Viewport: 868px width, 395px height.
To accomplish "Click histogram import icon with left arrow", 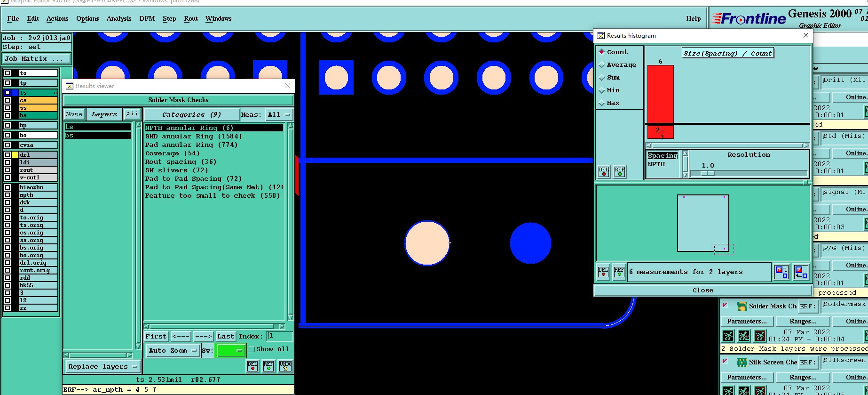I will pyautogui.click(x=801, y=272).
